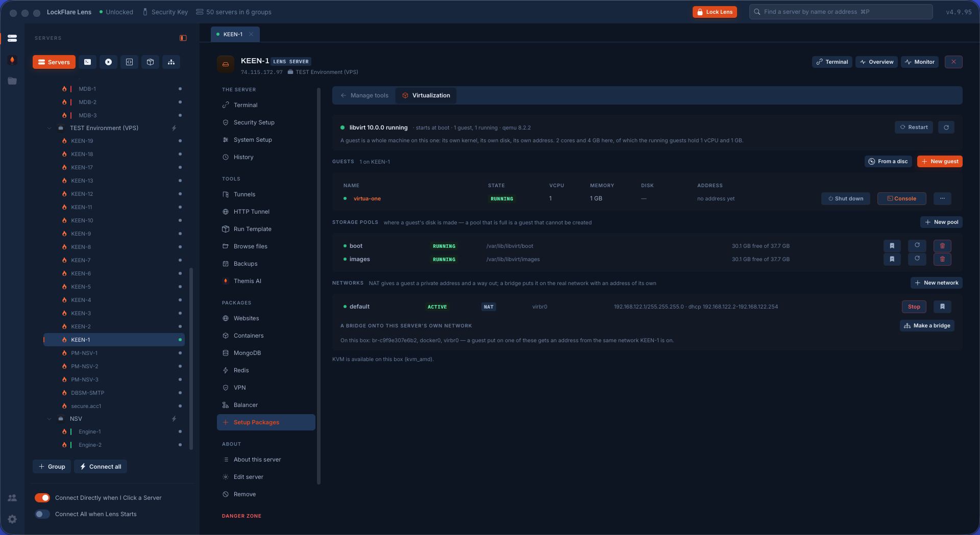This screenshot has height=535, width=980.
Task: Open Security Setup menu item
Action: coord(266,122)
